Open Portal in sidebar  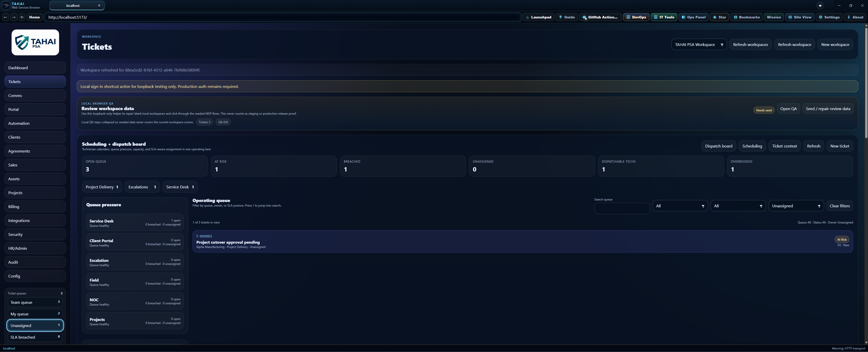(x=35, y=109)
